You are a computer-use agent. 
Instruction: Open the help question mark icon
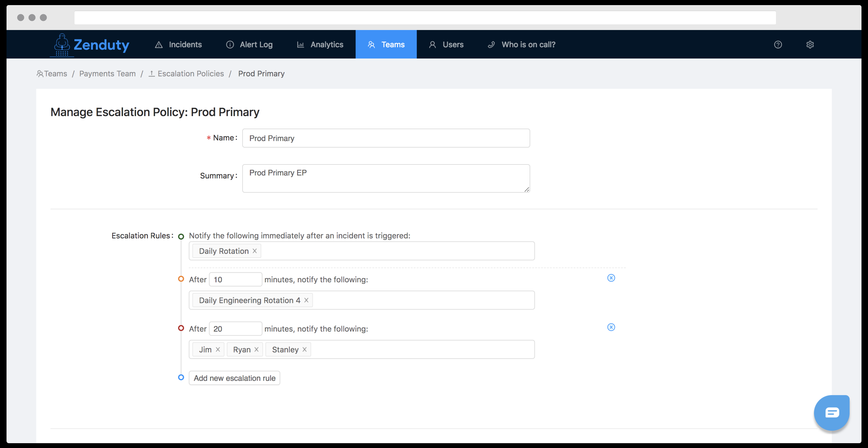[x=778, y=44]
